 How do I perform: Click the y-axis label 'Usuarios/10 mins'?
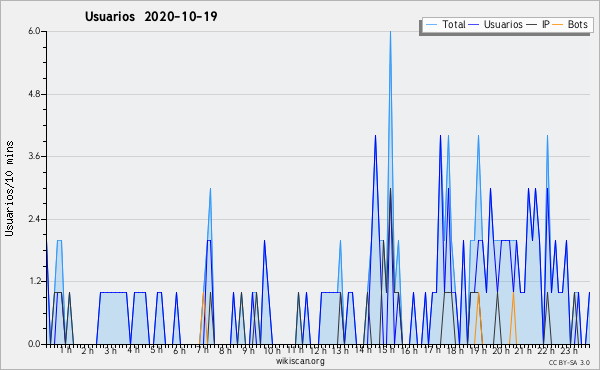(9, 189)
